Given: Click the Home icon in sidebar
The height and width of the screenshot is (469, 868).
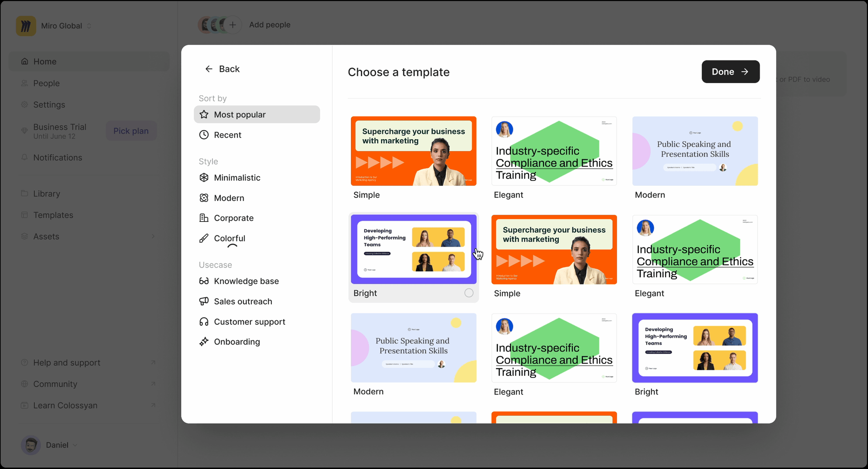Looking at the screenshot, I should click(x=24, y=61).
